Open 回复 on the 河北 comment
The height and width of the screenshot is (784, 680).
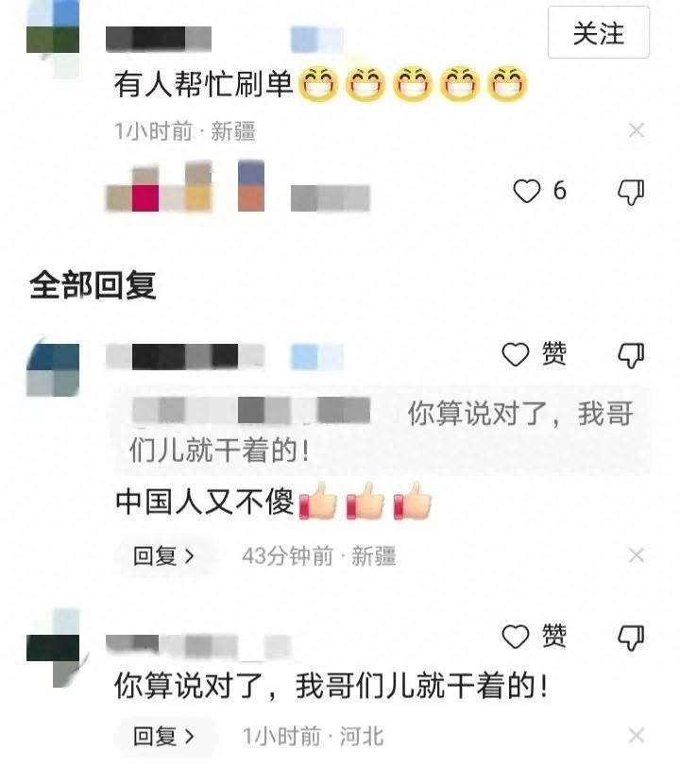163,737
